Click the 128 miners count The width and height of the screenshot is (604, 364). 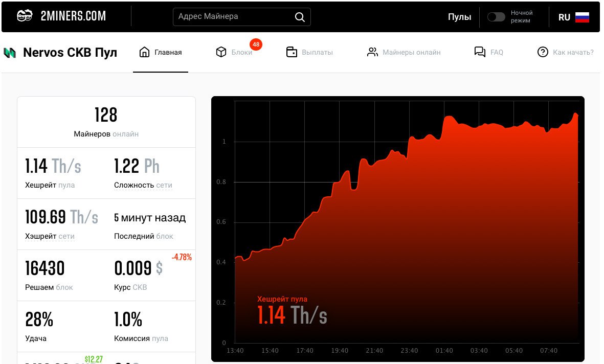[x=106, y=115]
